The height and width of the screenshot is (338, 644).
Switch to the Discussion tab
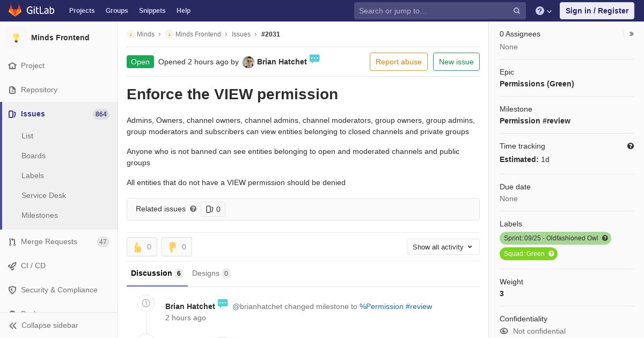[x=157, y=274]
